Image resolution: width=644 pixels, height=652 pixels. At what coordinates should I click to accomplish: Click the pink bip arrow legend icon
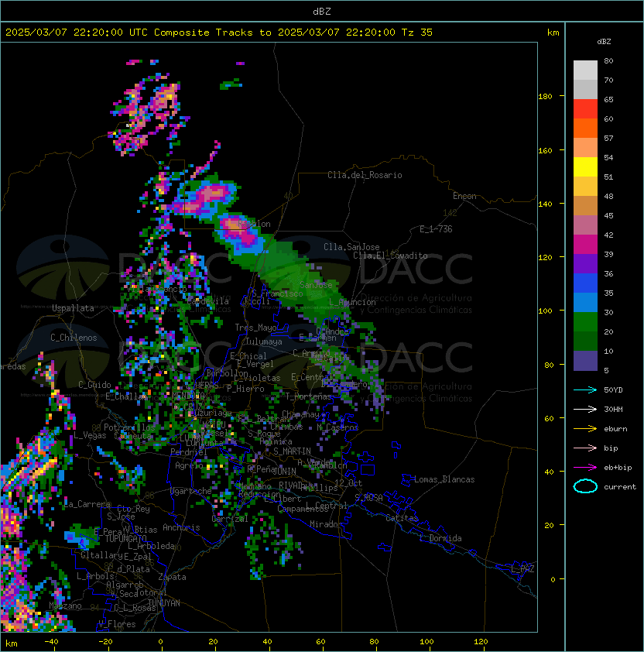coord(585,448)
